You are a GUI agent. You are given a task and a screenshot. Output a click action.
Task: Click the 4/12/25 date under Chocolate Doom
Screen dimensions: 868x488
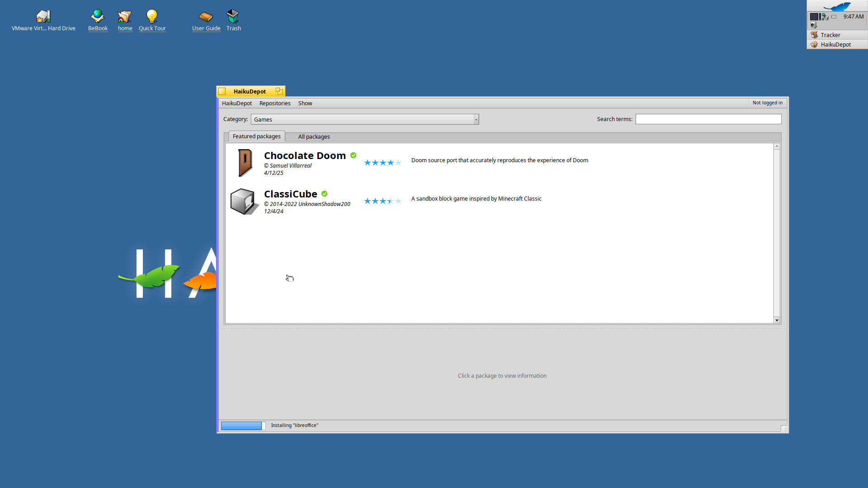point(274,173)
